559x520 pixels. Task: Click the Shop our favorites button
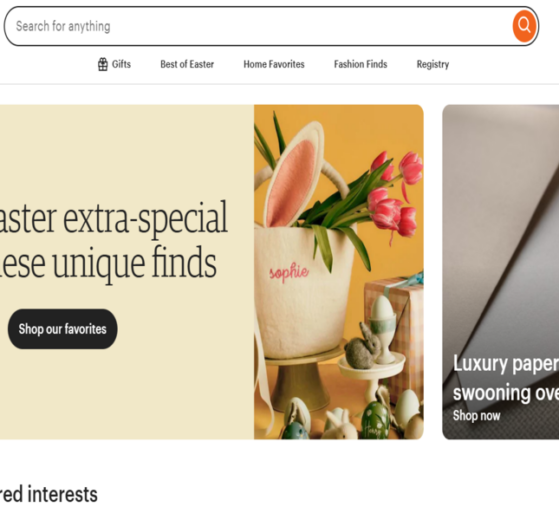pyautogui.click(x=62, y=329)
